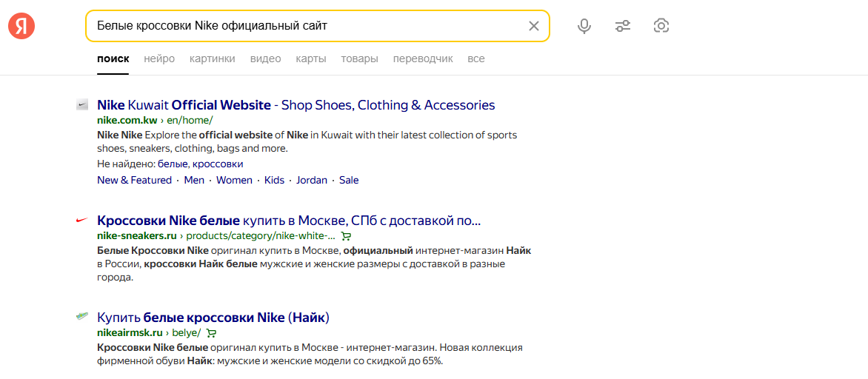Viewport: 868px width, 379px height.
Task: Click the «New & Featured» sitelink
Action: pyautogui.click(x=134, y=180)
